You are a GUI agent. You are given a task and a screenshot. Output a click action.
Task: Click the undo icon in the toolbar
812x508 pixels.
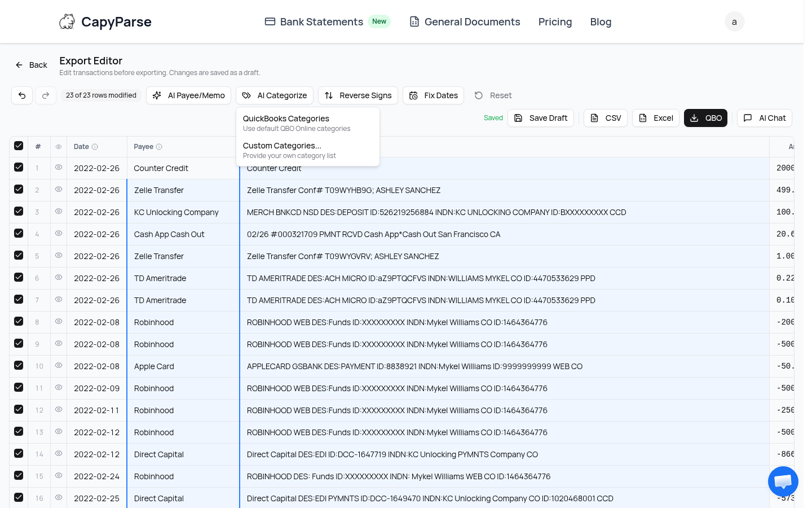click(x=22, y=95)
